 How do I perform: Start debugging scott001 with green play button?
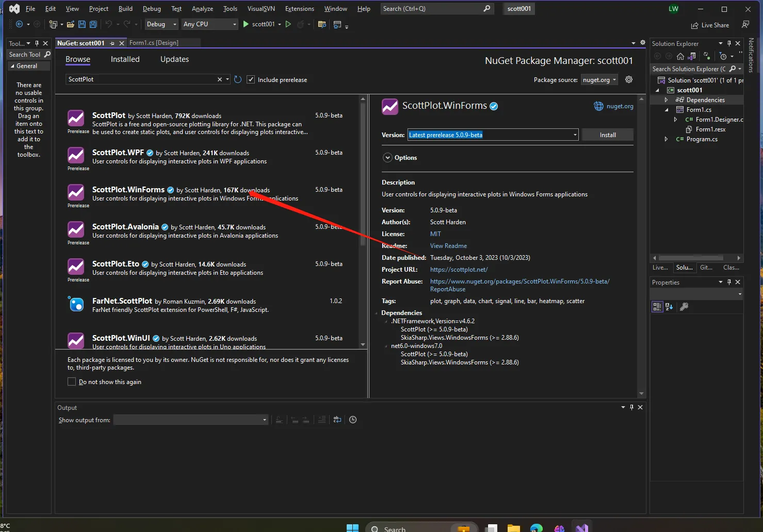tap(246, 24)
